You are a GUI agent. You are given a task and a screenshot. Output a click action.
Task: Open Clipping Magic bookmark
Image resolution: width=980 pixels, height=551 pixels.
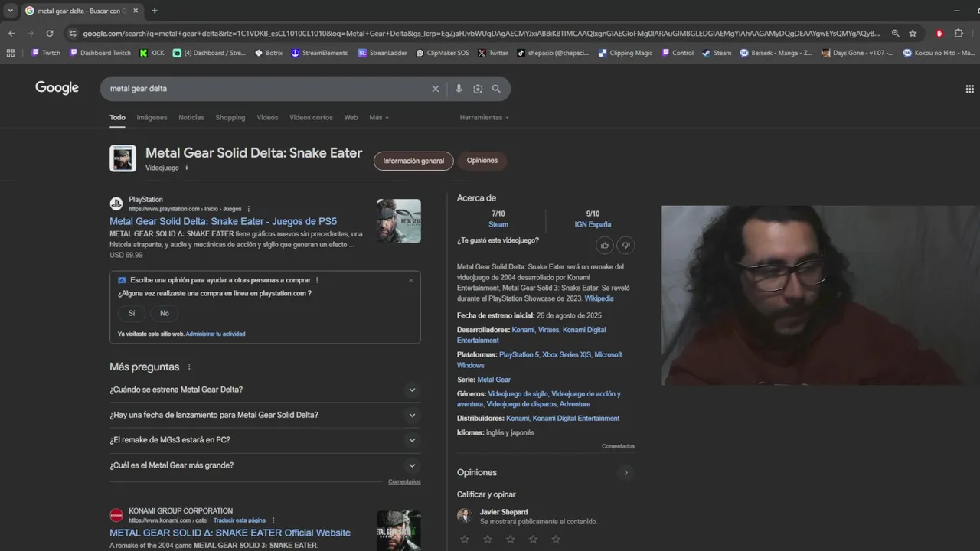point(626,53)
